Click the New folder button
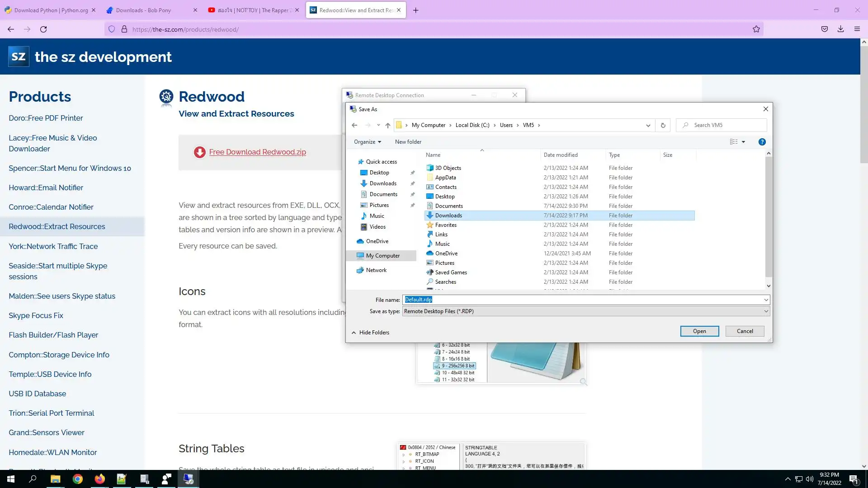This screenshot has width=868, height=488. (408, 142)
